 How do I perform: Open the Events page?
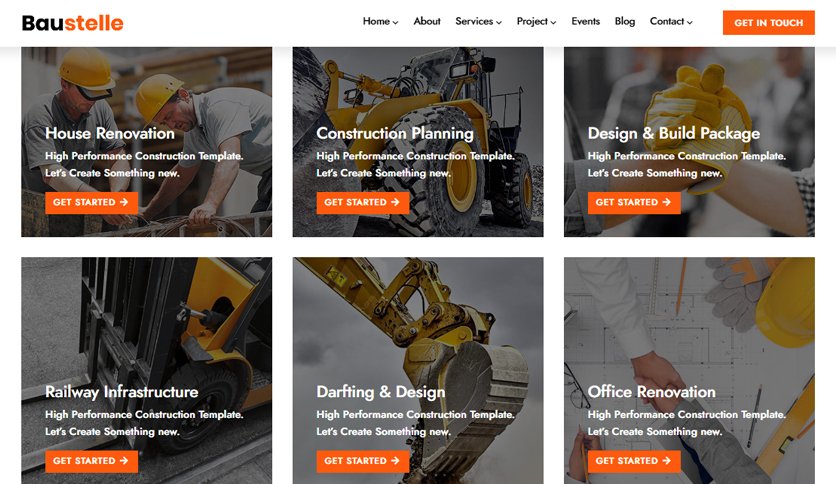point(585,21)
